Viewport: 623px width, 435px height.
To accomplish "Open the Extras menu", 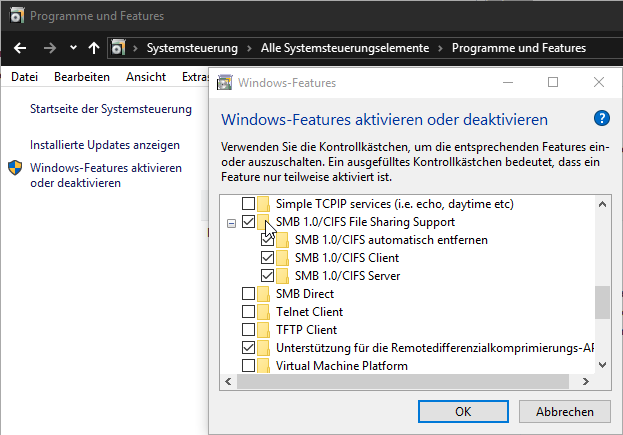I will point(195,77).
